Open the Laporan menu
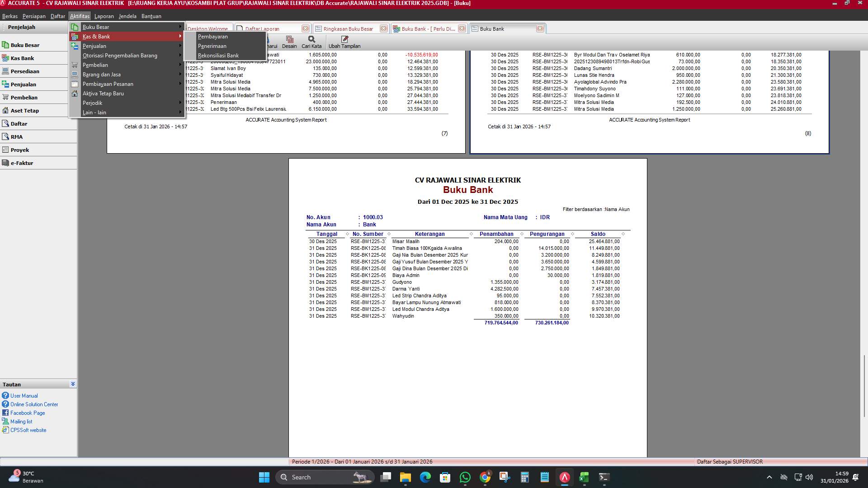Image resolution: width=868 pixels, height=488 pixels. 104,16
